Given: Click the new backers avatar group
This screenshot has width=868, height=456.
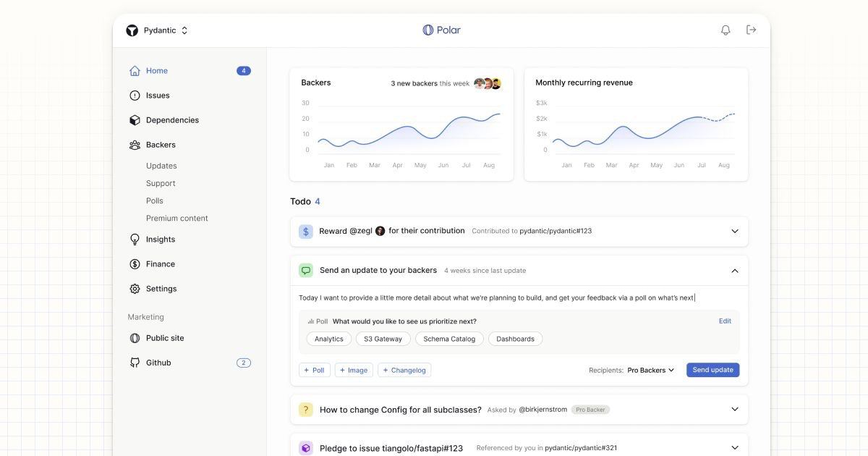Looking at the screenshot, I should tap(488, 83).
